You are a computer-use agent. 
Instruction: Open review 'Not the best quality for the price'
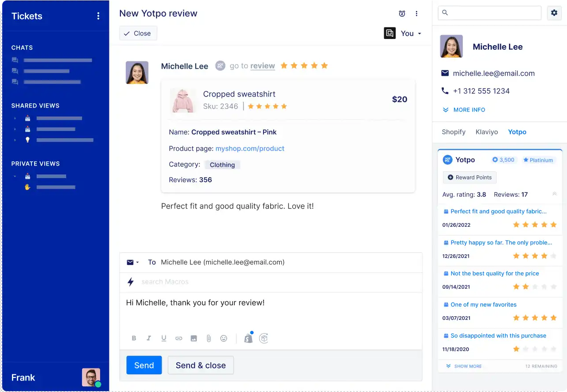(495, 274)
